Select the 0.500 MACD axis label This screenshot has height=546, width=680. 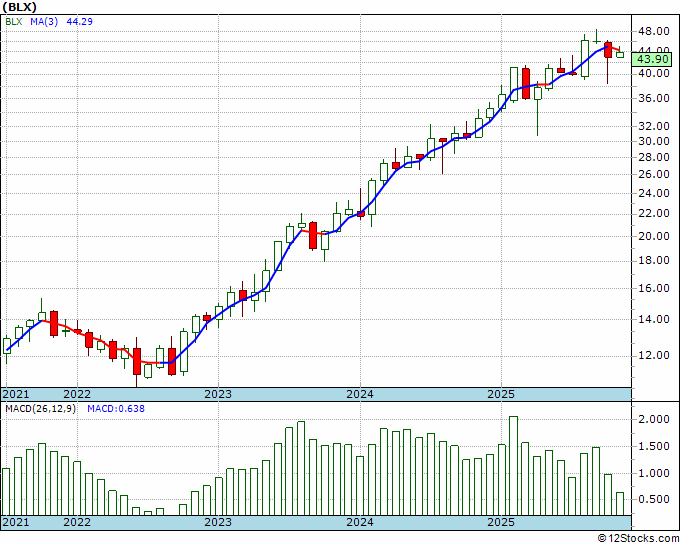(x=654, y=500)
